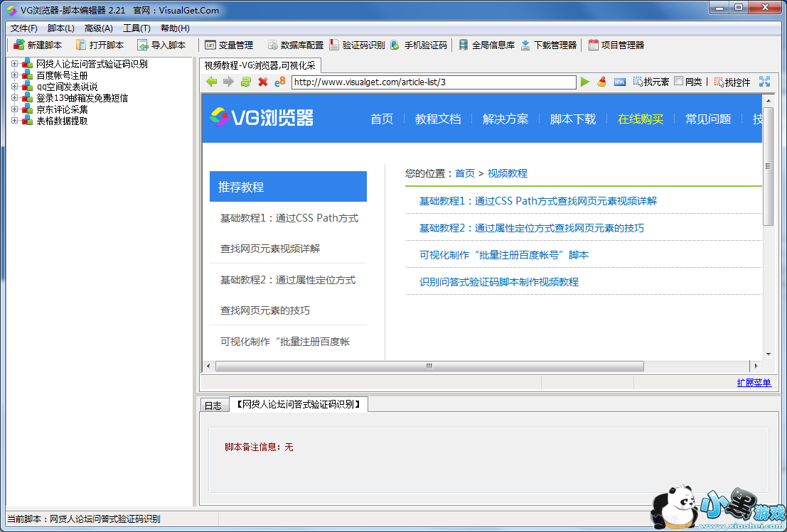This screenshot has width=787, height=532.
Task: Open 全局信息库 from the toolbar
Action: (487, 45)
